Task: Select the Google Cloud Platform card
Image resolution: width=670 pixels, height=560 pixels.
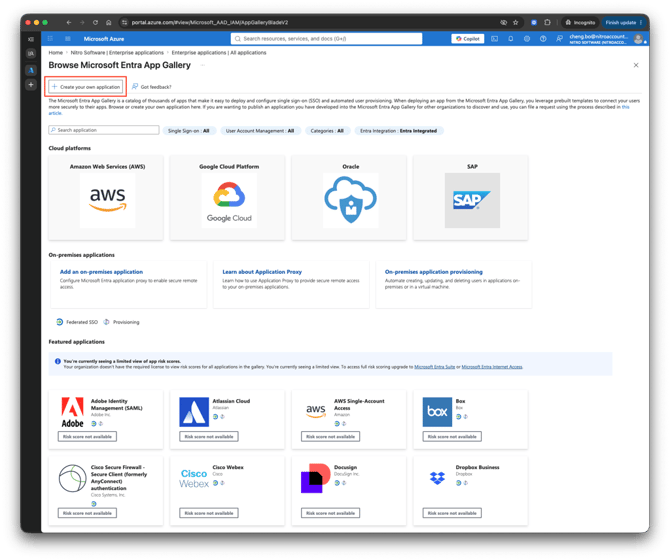Action: pos(227,197)
